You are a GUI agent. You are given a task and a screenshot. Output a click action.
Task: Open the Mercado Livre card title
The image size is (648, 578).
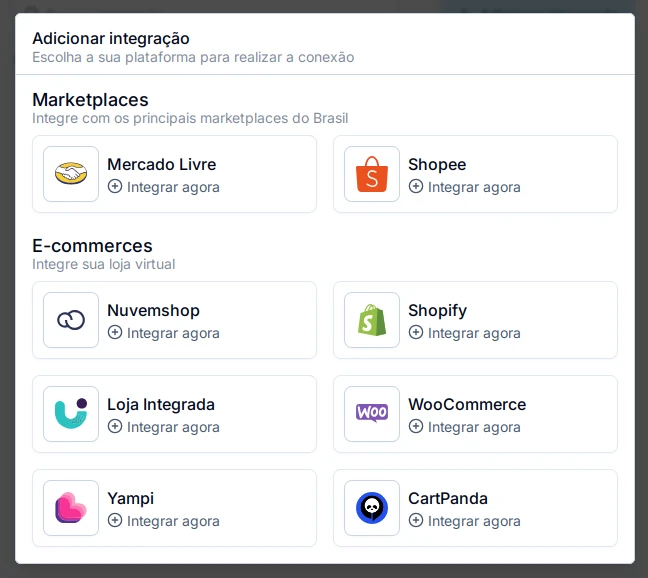[162, 164]
